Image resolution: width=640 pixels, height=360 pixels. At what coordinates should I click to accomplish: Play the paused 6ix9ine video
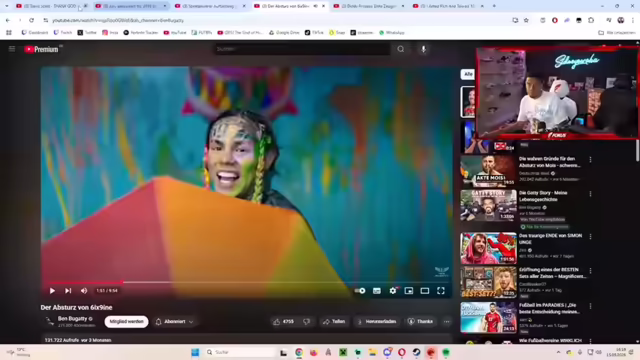pyautogui.click(x=52, y=291)
